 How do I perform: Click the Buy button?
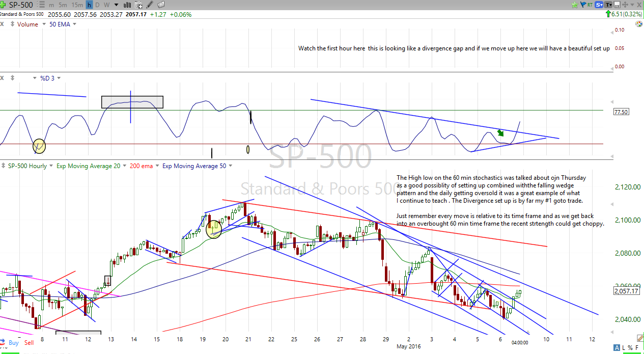coord(13,343)
